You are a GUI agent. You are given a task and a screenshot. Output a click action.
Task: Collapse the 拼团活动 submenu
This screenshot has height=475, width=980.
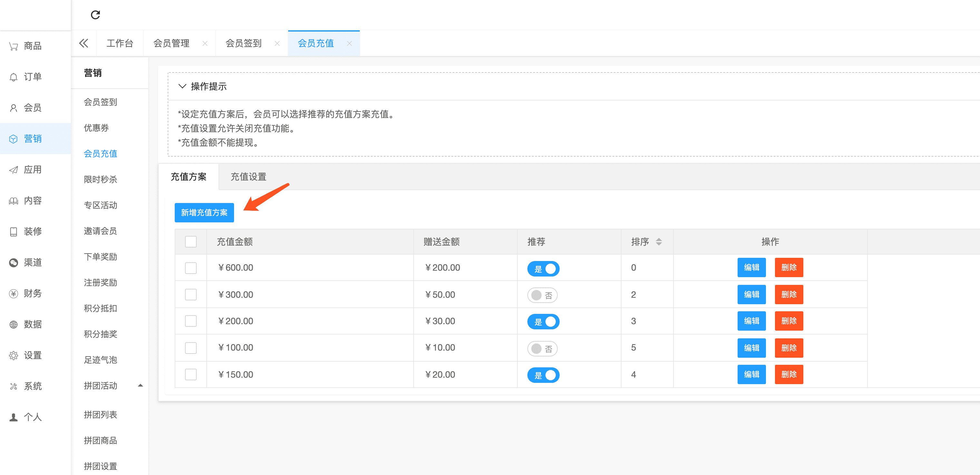tap(140, 386)
